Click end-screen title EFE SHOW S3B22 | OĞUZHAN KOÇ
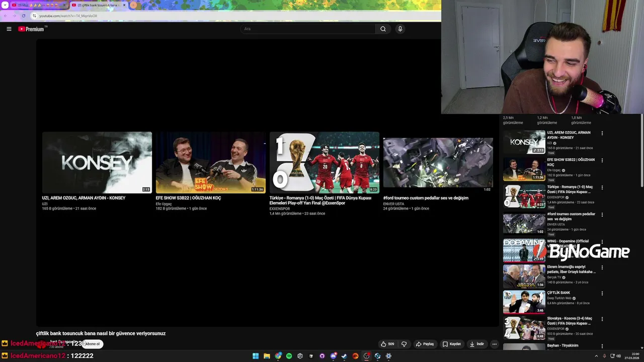Screen dimensions: 644x362 (x=188, y=198)
